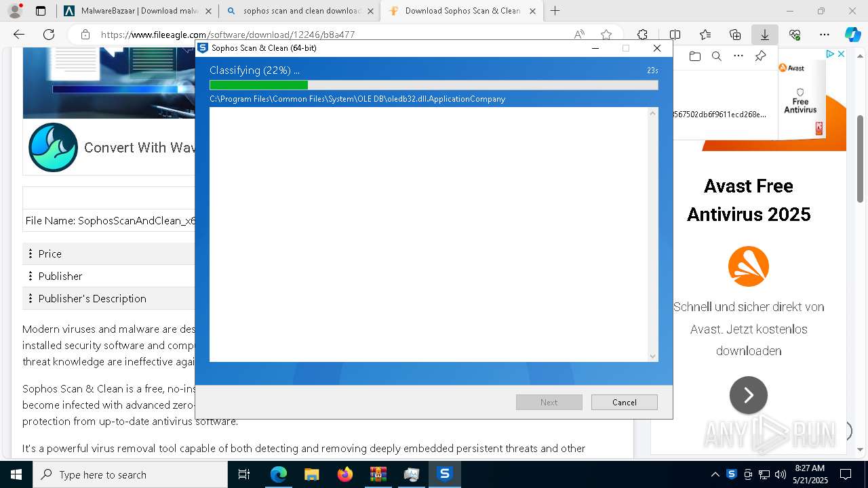868x488 pixels.
Task: View site information lock icon
Action: [85, 35]
